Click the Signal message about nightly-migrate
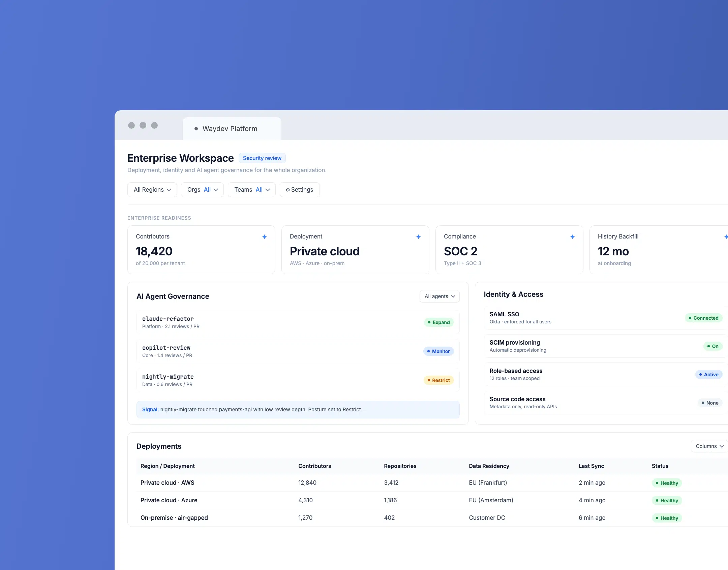 pos(298,410)
